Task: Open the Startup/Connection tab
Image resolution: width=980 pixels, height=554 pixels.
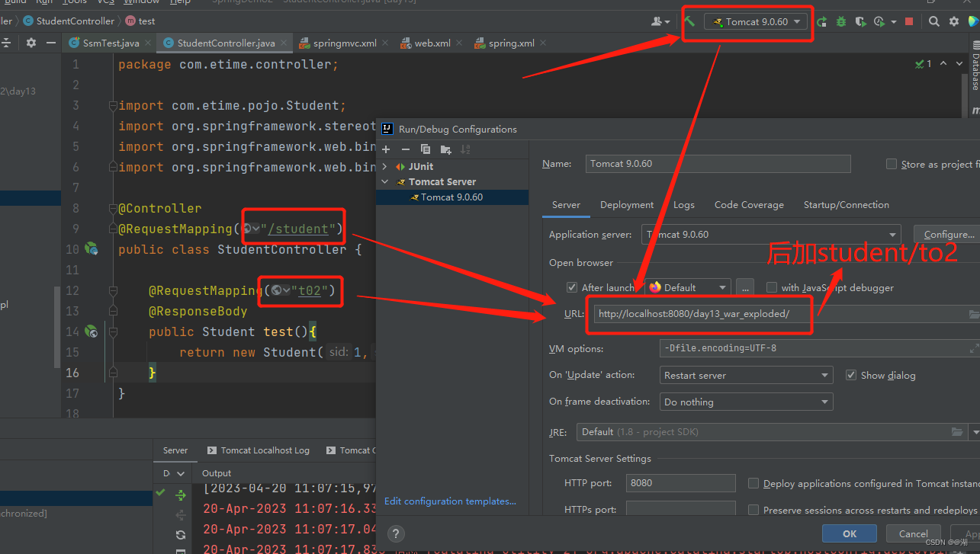Action: point(847,205)
